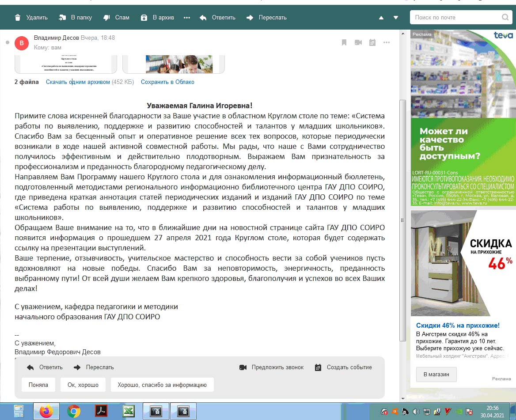
Task: Open the first attachment document thumbnail
Action: (66, 64)
